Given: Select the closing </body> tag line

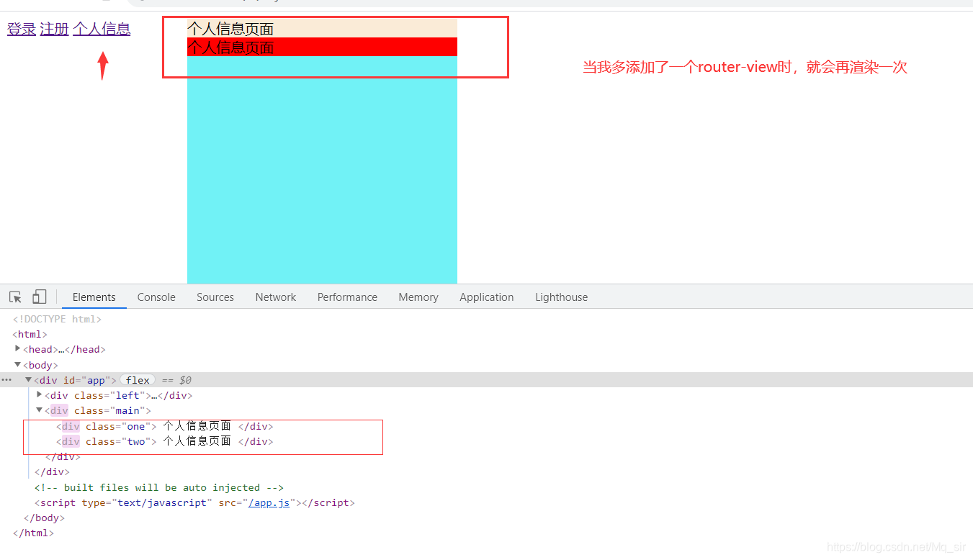Looking at the screenshot, I should [x=44, y=518].
